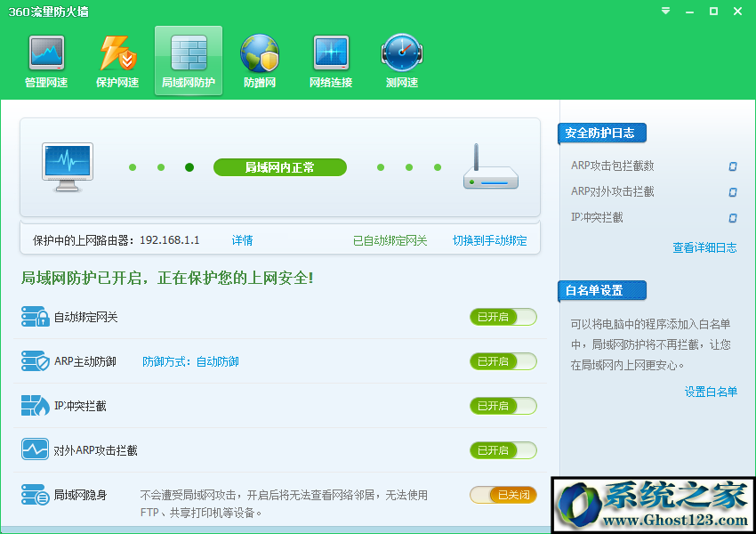Click the 360流量防火墙 window title
The height and width of the screenshot is (534, 756).
[x=48, y=12]
